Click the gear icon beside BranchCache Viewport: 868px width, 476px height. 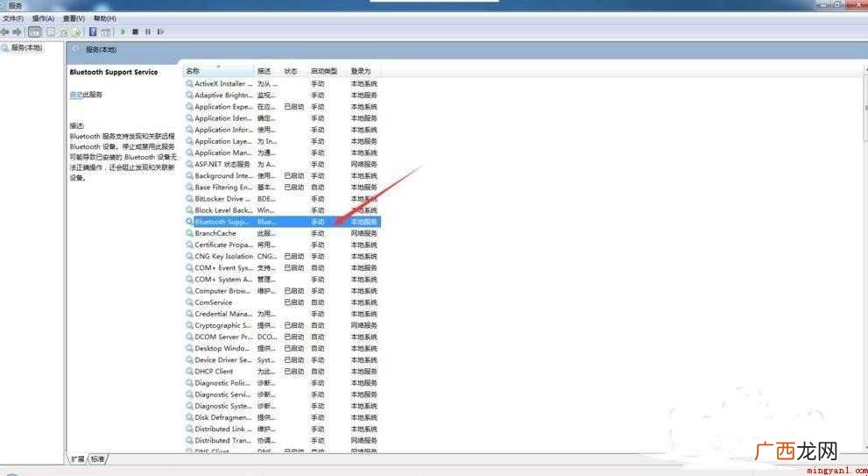point(189,233)
